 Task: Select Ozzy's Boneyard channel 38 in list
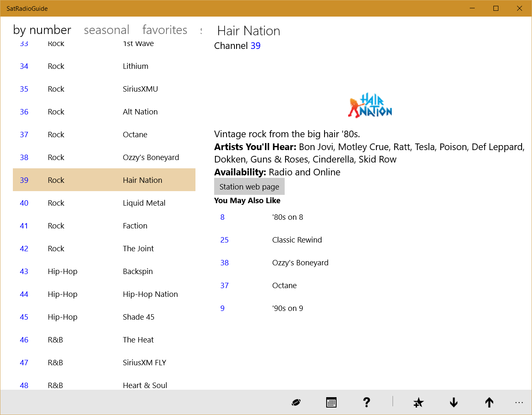coord(104,157)
